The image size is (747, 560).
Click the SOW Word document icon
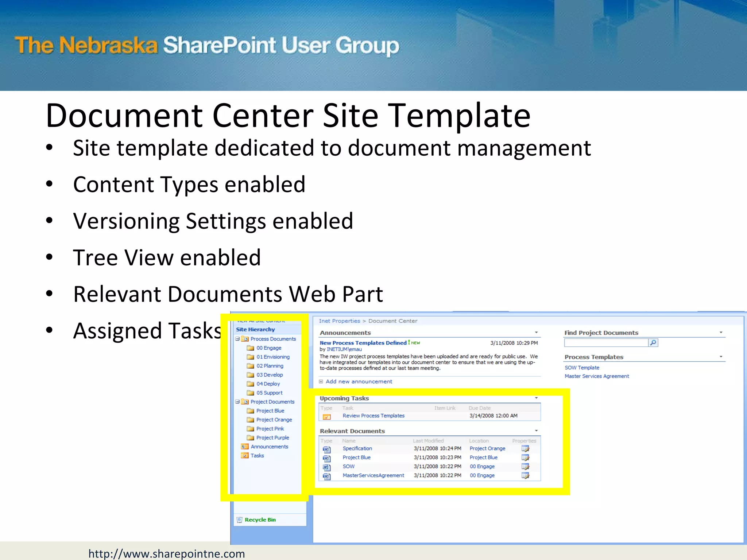[x=327, y=467]
